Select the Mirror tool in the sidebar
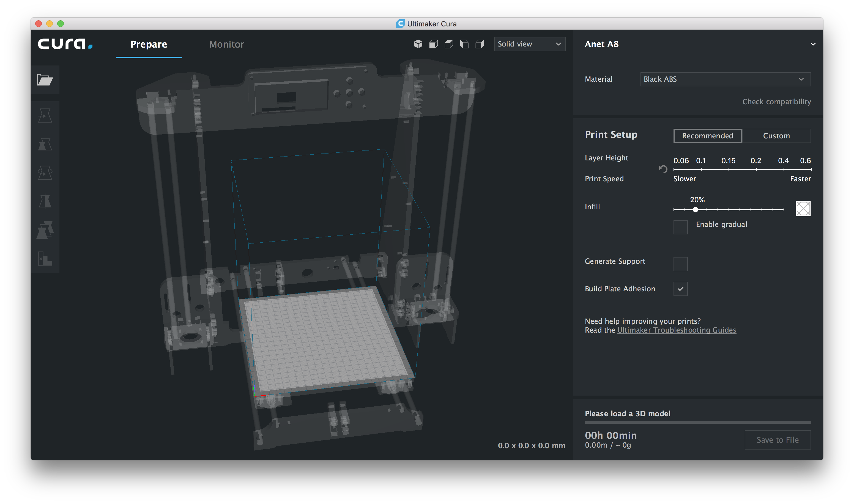The width and height of the screenshot is (854, 504). pos(45,201)
